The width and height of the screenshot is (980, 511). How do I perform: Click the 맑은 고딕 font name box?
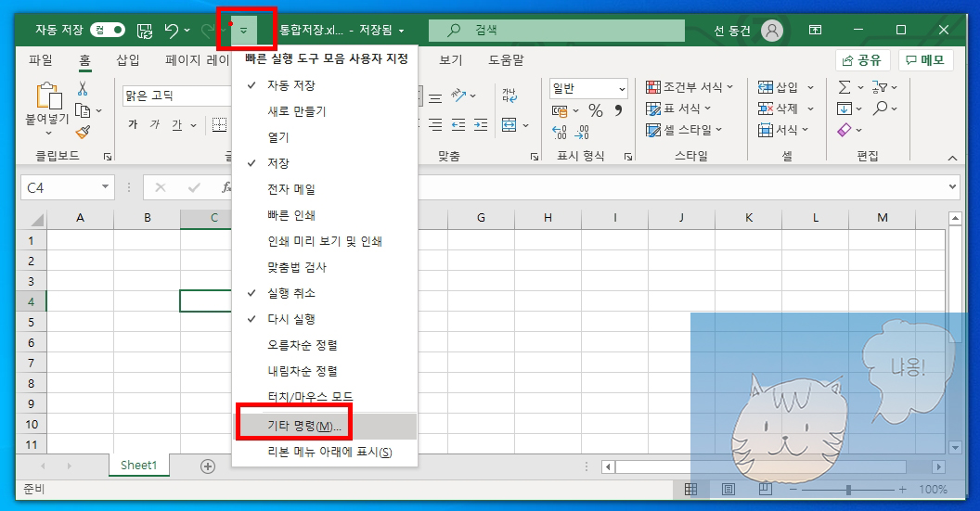(177, 96)
